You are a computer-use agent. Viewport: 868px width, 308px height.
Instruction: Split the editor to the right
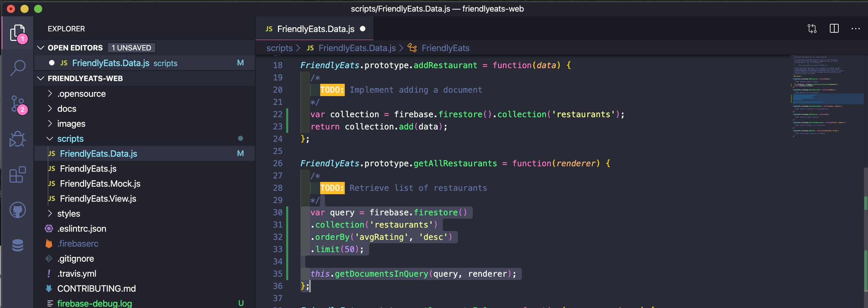coord(834,29)
